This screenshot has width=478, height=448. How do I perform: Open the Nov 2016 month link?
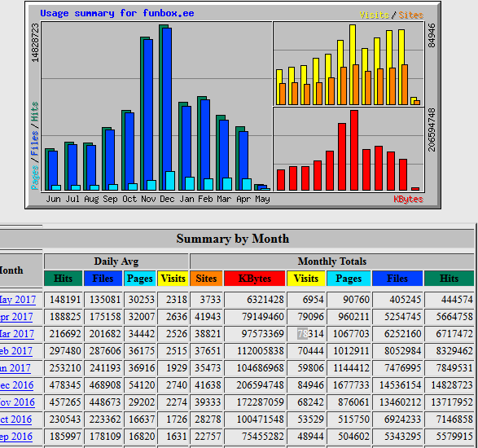pyautogui.click(x=17, y=402)
